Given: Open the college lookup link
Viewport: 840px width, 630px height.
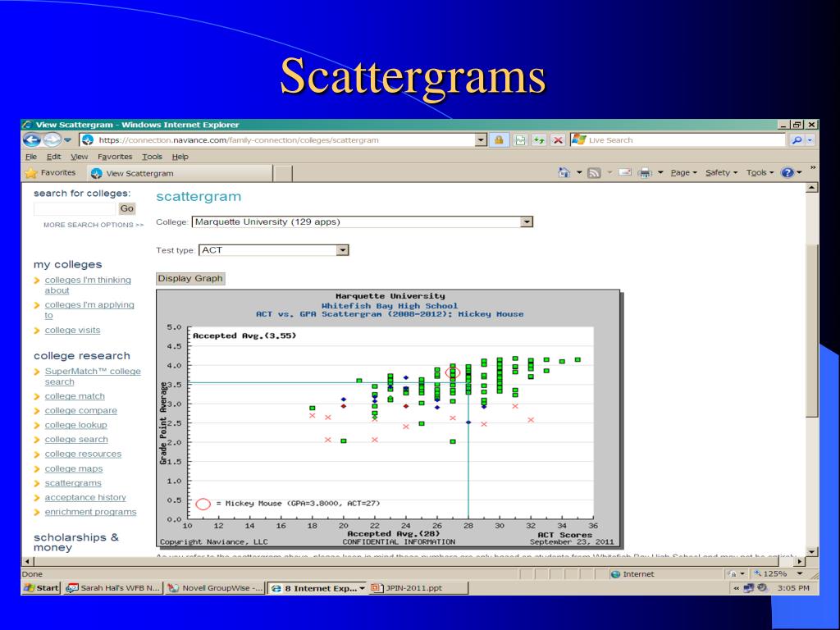Looking at the screenshot, I should (x=75, y=425).
